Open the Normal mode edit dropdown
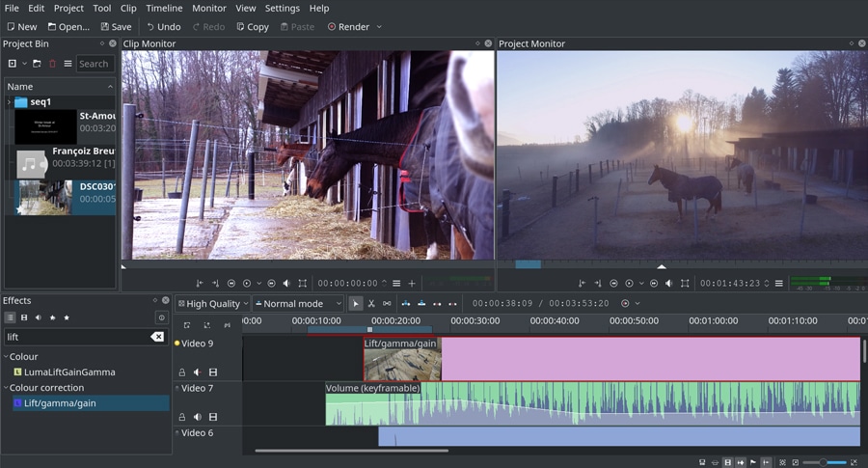 coord(297,303)
